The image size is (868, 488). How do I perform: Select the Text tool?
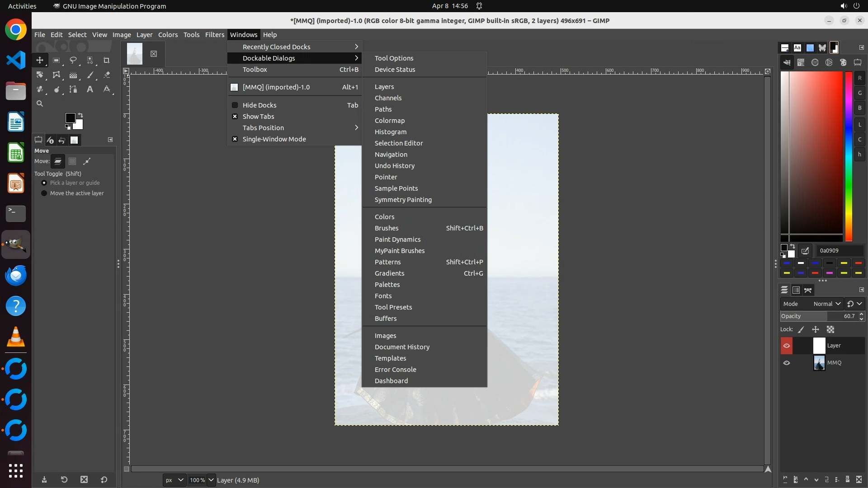click(90, 89)
